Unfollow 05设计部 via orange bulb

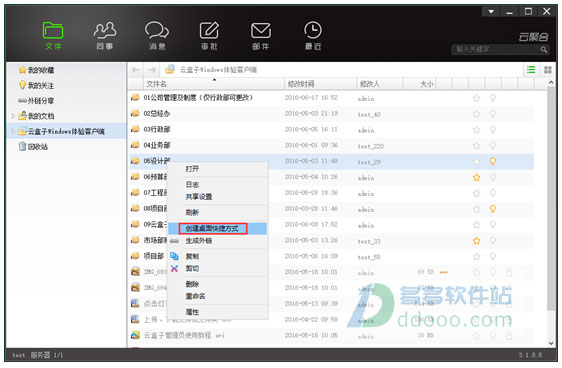point(493,162)
